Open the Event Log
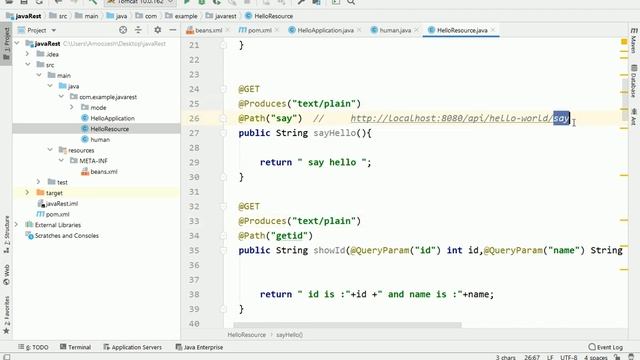Screen dimensions: 640x360 (606, 347)
